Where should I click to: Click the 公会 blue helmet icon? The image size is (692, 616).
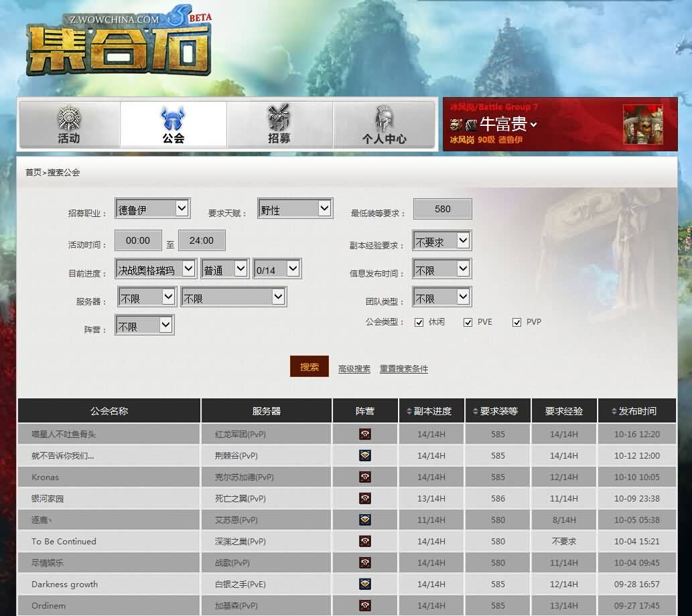173,119
